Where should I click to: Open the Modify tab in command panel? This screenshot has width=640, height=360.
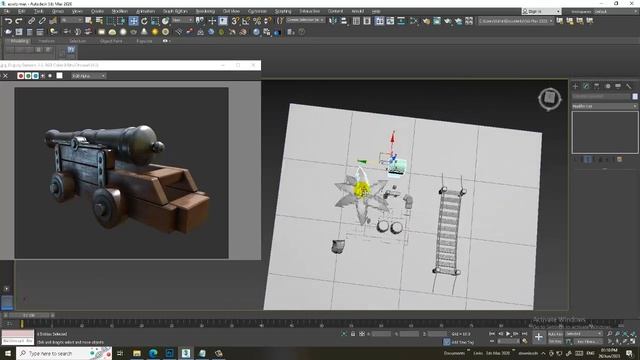click(x=586, y=86)
